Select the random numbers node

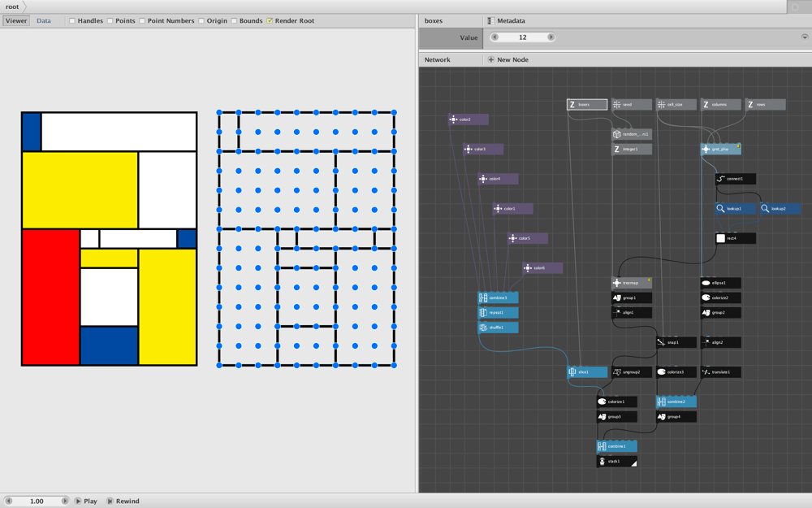coord(631,134)
